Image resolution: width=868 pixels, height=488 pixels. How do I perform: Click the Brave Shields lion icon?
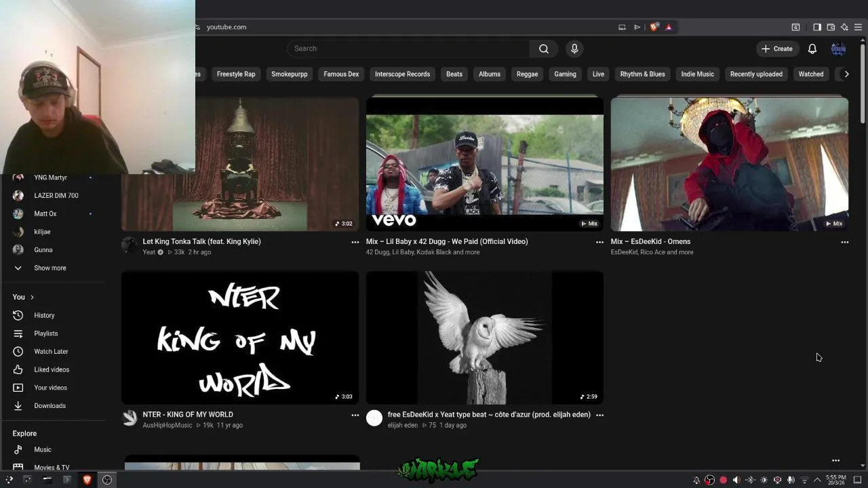tap(654, 27)
